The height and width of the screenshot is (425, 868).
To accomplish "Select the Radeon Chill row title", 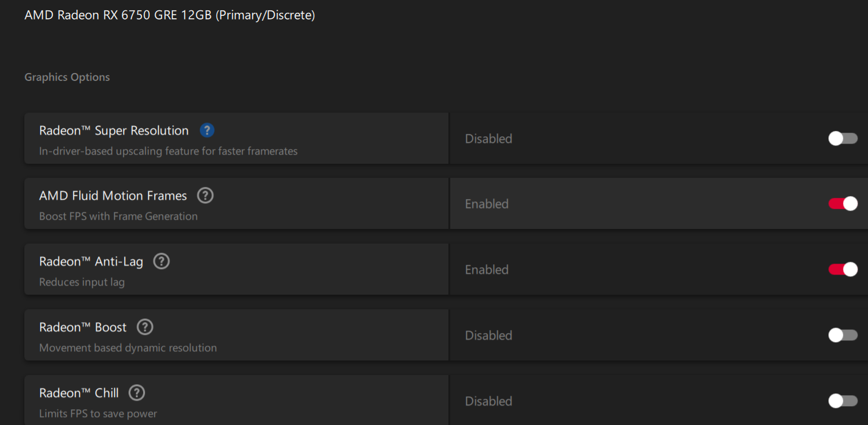I will click(x=79, y=393).
